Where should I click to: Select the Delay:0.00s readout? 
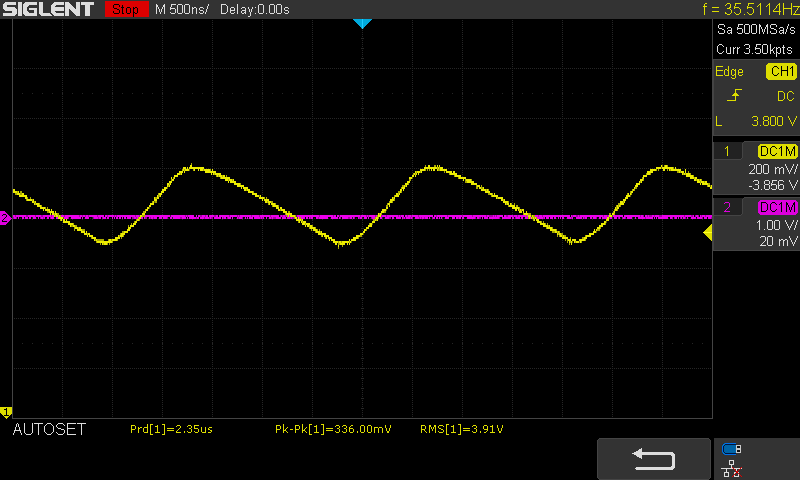tap(255, 9)
